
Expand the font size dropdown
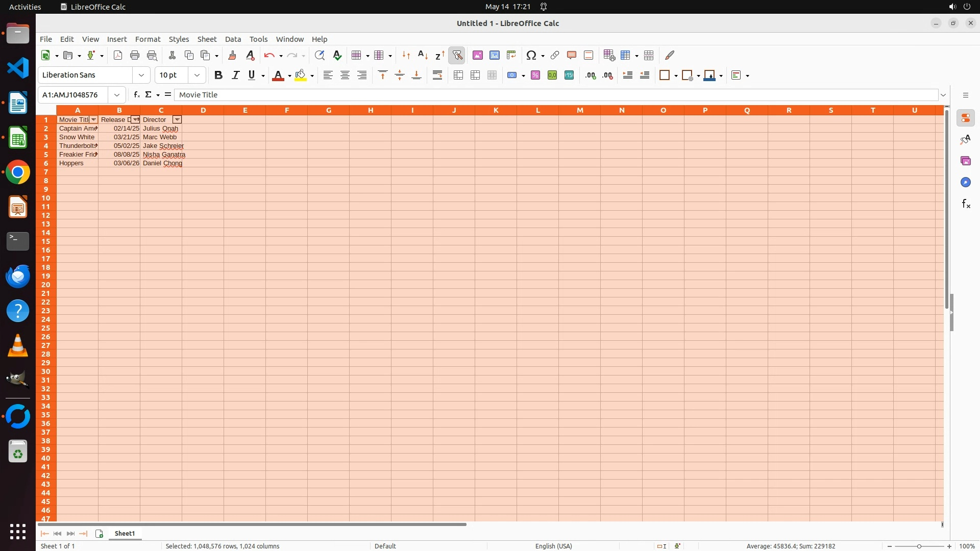[x=197, y=76]
